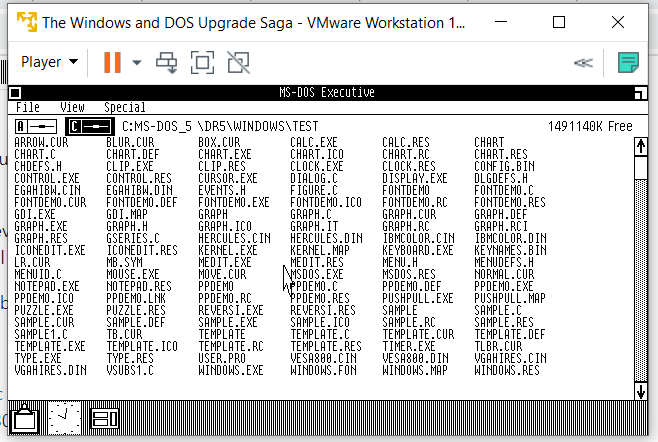Image resolution: width=658 pixels, height=442 pixels.
Task: Select VESA800.CIN file
Action: point(324,358)
